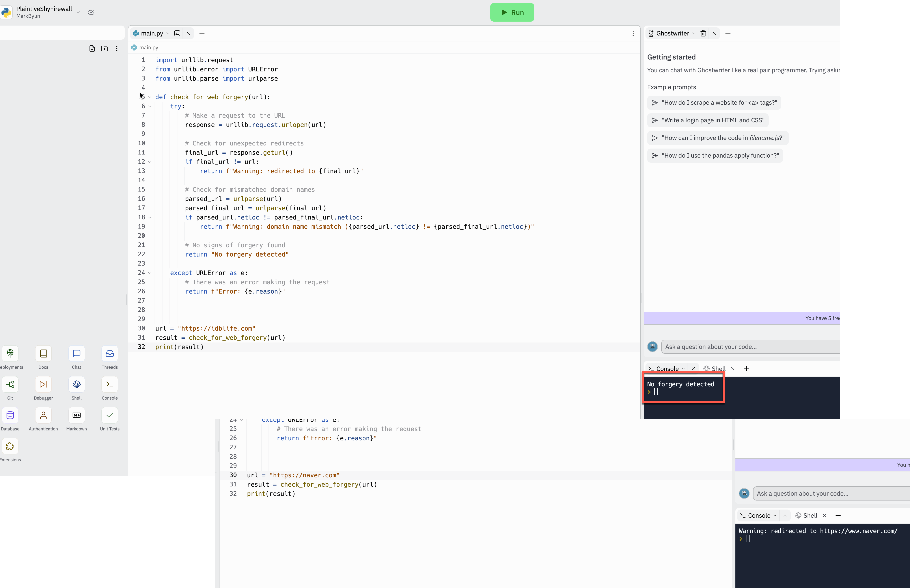Click the Ghostwriter question input field
The height and width of the screenshot is (588, 910).
tap(750, 347)
